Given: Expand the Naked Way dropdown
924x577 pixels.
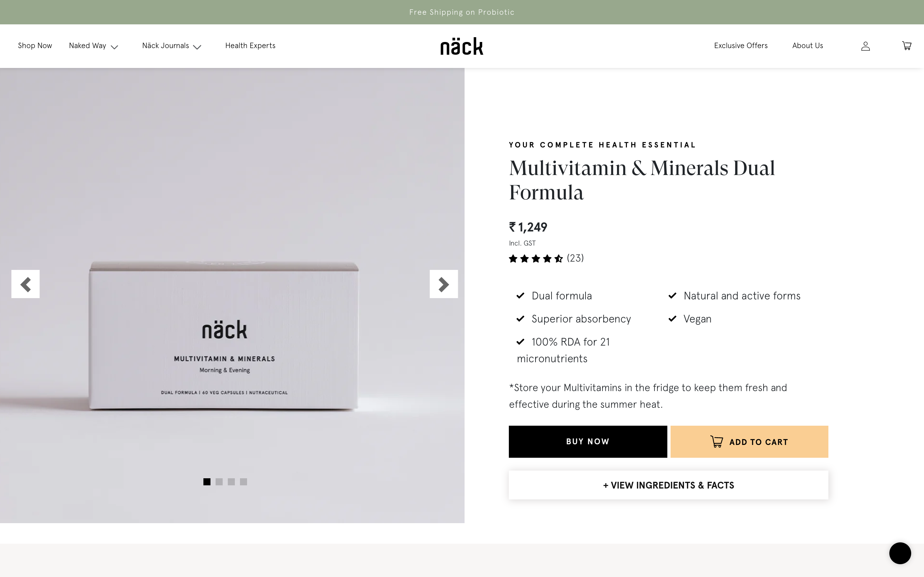Looking at the screenshot, I should point(94,46).
